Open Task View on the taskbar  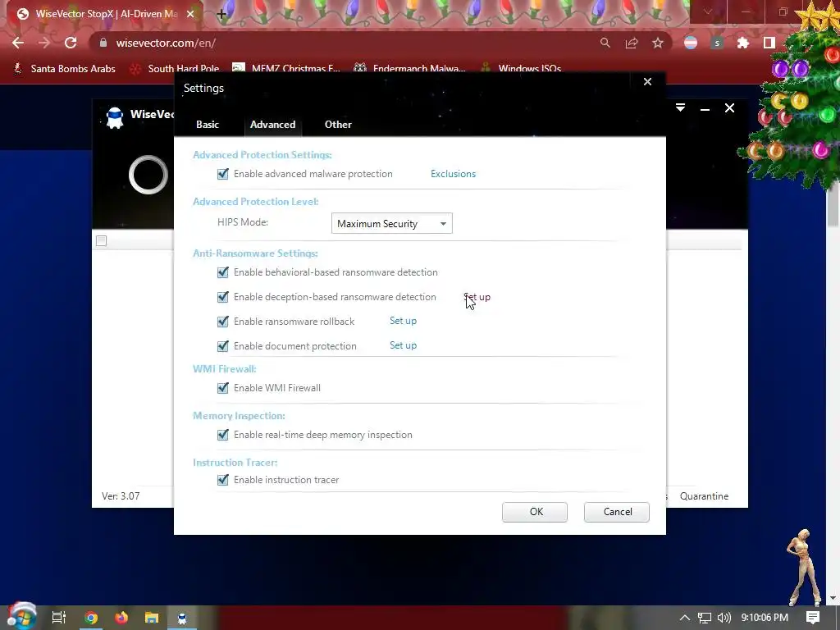(59, 618)
